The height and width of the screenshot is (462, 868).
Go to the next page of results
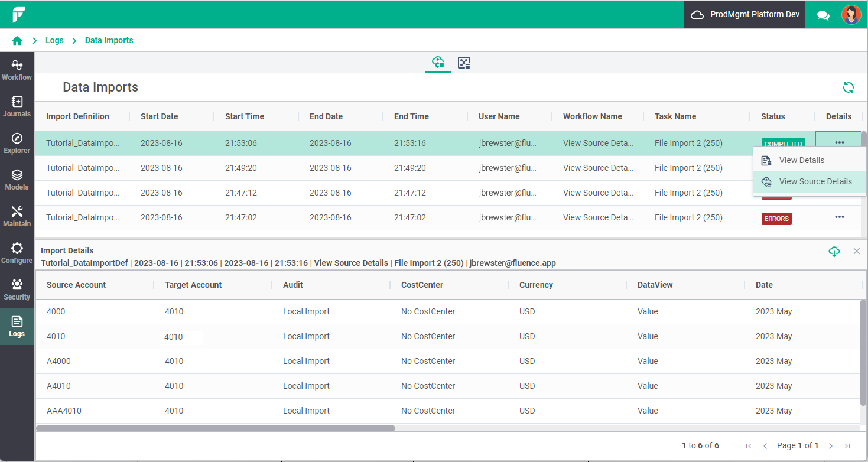831,446
